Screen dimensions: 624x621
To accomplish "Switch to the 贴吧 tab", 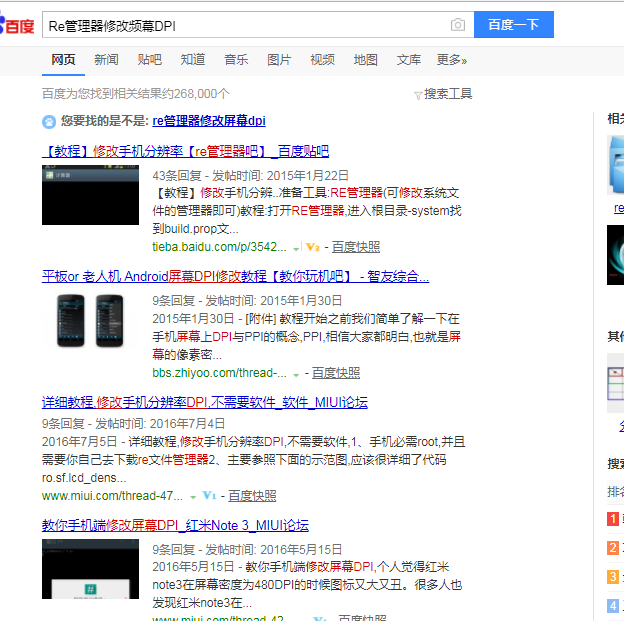I will (150, 60).
